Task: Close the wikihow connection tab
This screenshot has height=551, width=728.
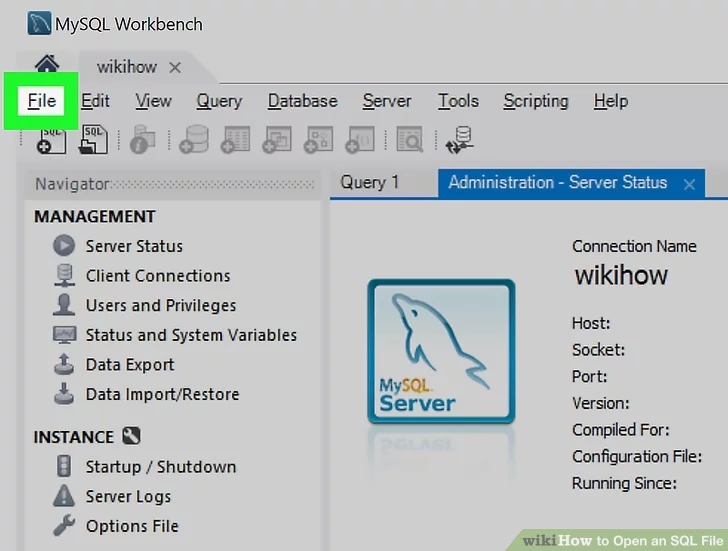Action: pyautogui.click(x=175, y=68)
